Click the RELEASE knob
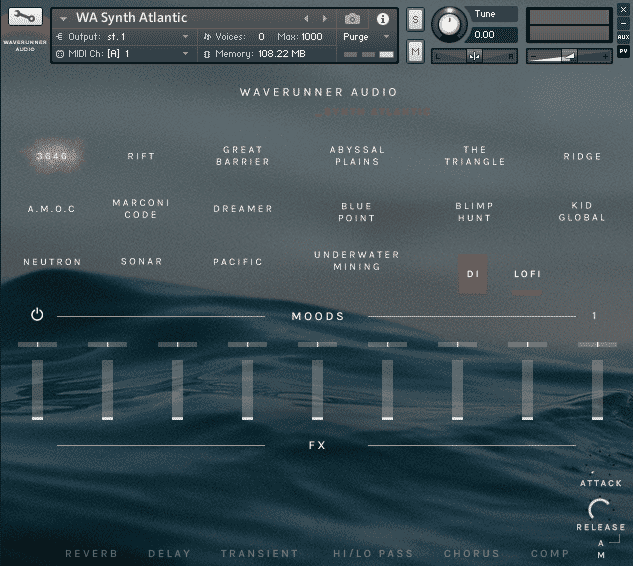 [x=598, y=509]
